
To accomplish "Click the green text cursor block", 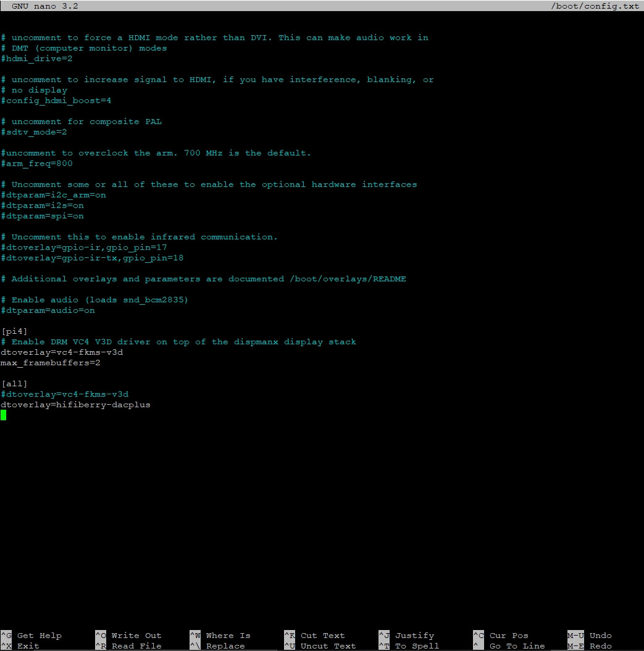I will click(4, 415).
